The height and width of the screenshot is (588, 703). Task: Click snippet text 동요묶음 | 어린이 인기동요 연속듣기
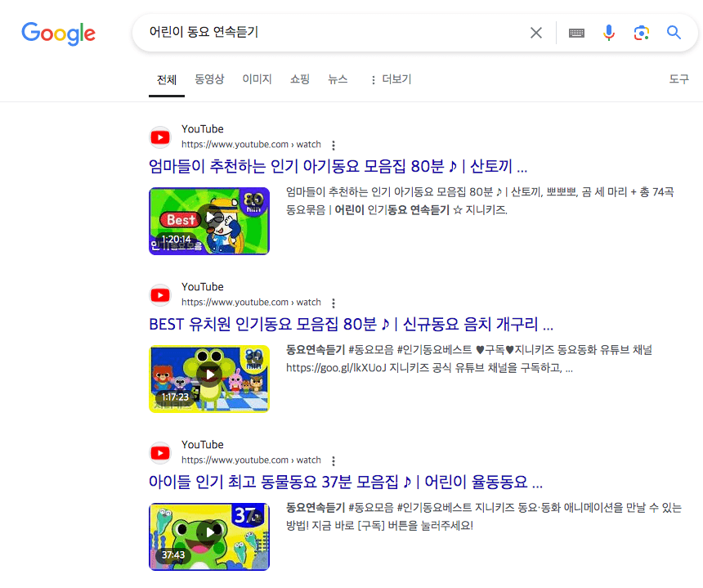[x=396, y=210]
